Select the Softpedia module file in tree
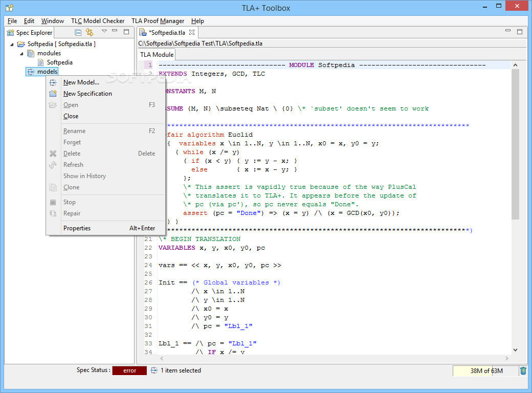532x393 pixels. pyautogui.click(x=60, y=62)
